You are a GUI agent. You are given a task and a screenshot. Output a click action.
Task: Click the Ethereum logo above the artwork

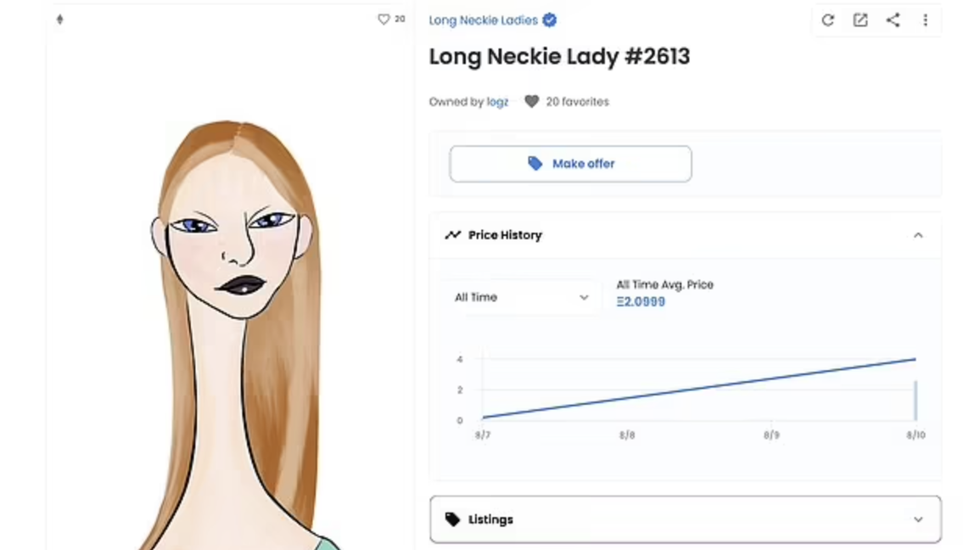(59, 20)
